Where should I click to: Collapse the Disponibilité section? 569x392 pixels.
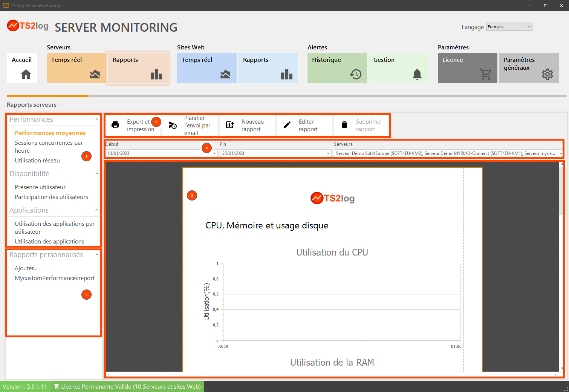click(x=97, y=174)
